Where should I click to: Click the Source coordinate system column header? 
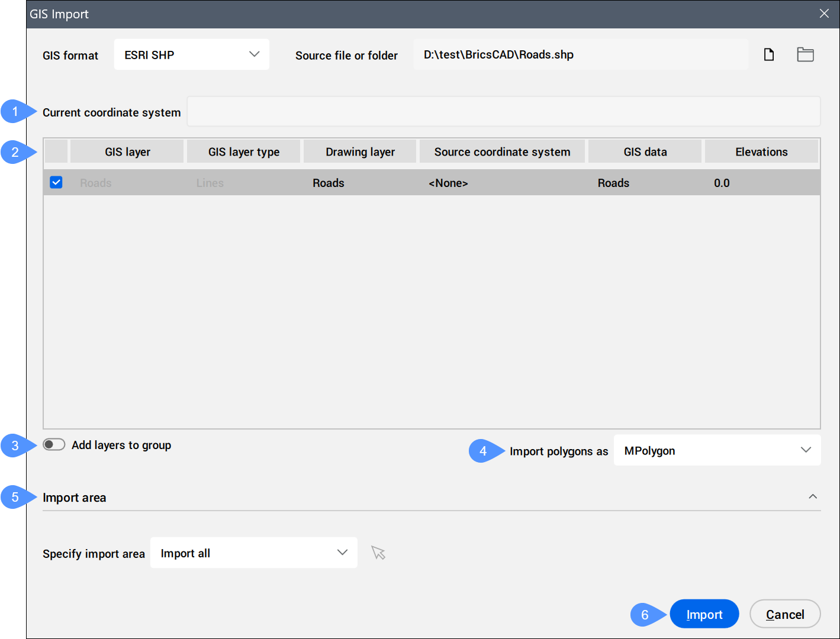click(502, 151)
